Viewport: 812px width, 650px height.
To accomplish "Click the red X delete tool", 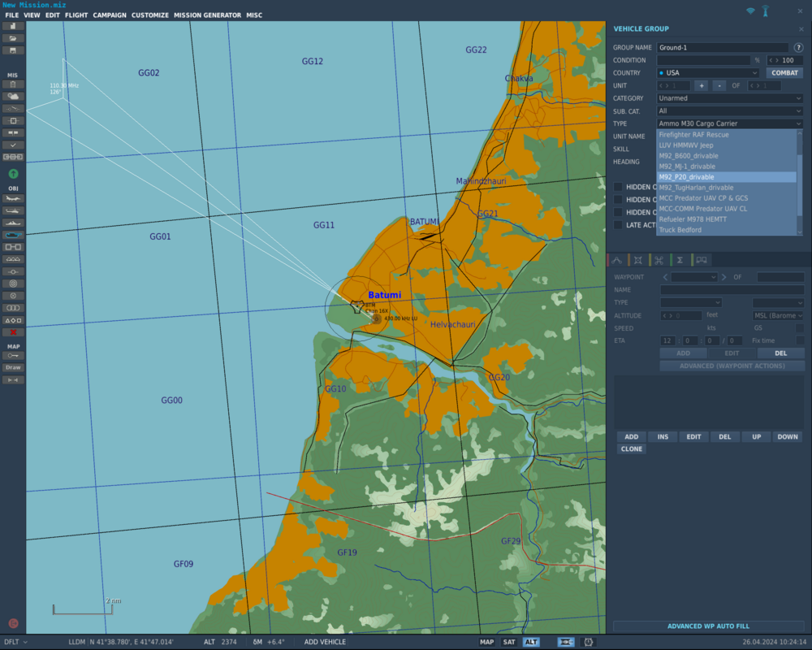I will pos(13,332).
